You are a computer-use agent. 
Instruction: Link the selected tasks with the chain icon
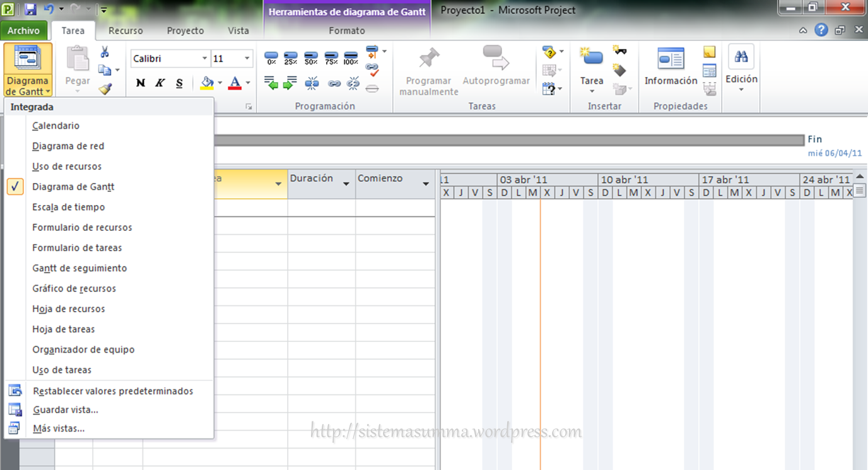[x=334, y=83]
